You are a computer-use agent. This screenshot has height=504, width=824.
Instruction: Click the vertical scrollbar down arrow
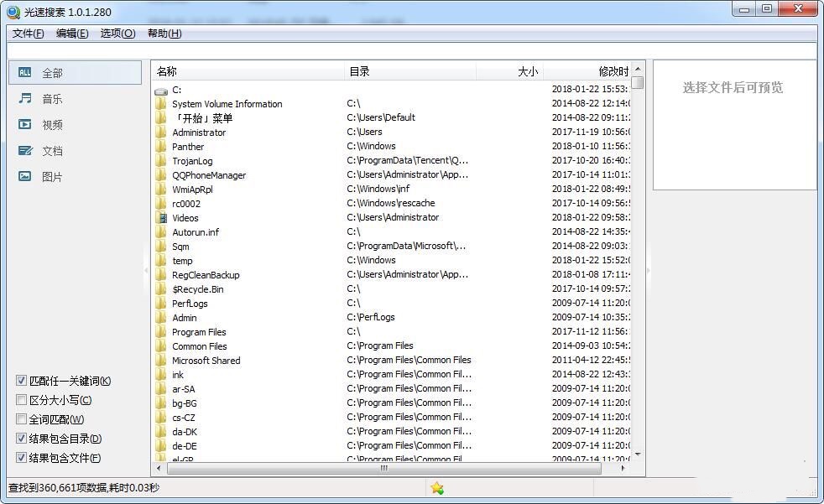point(638,455)
